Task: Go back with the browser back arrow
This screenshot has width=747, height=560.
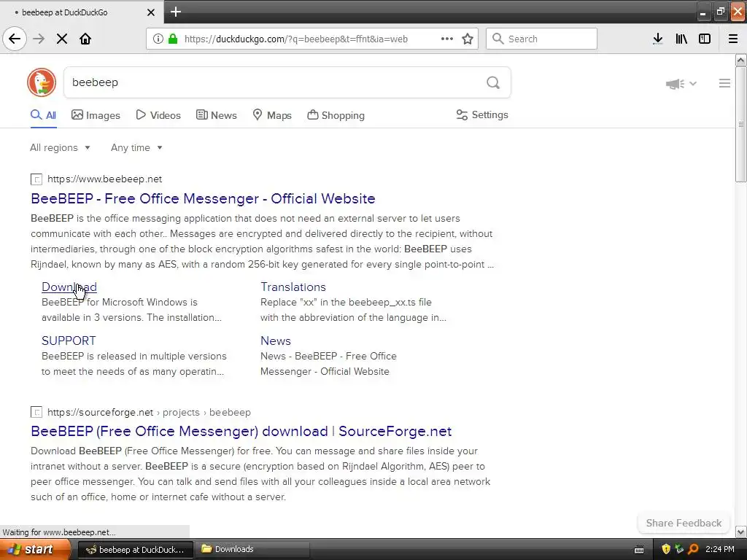Action: click(15, 39)
